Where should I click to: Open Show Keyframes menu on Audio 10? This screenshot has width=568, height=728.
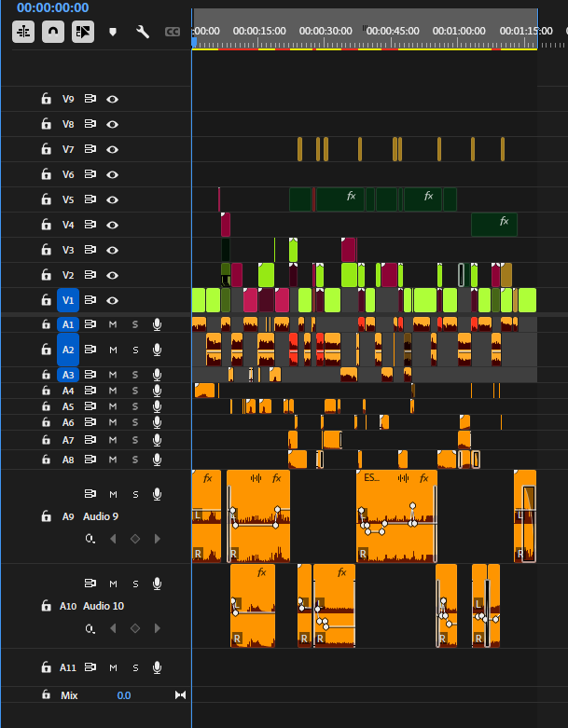[x=90, y=628]
